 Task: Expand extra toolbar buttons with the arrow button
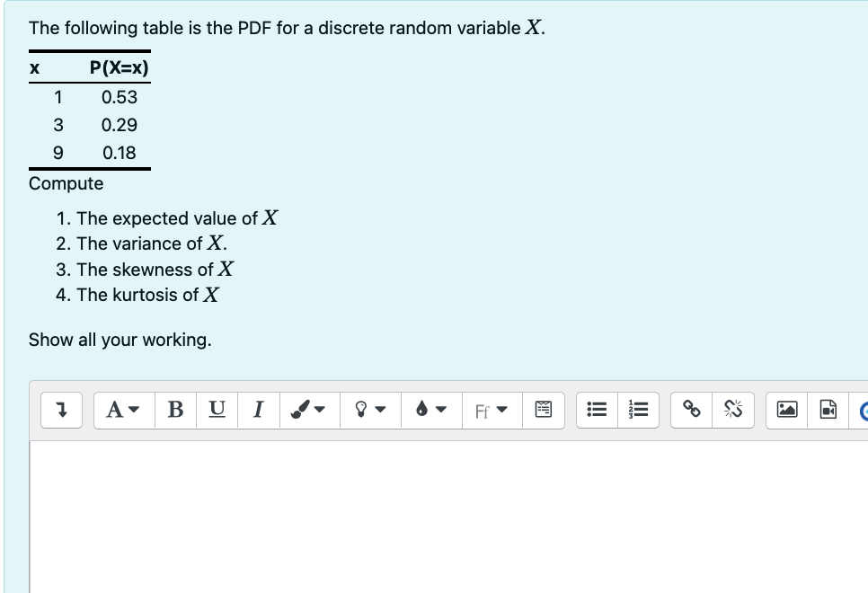(61, 410)
